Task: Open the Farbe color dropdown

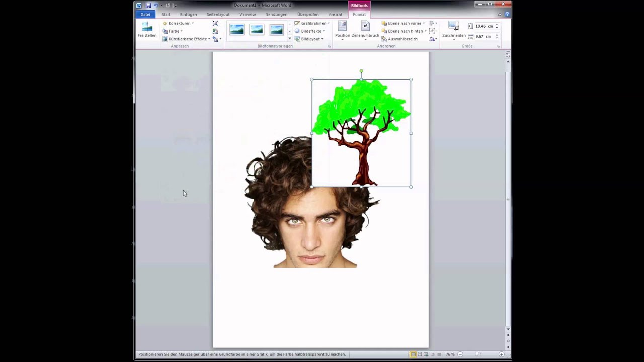Action: pyautogui.click(x=173, y=31)
